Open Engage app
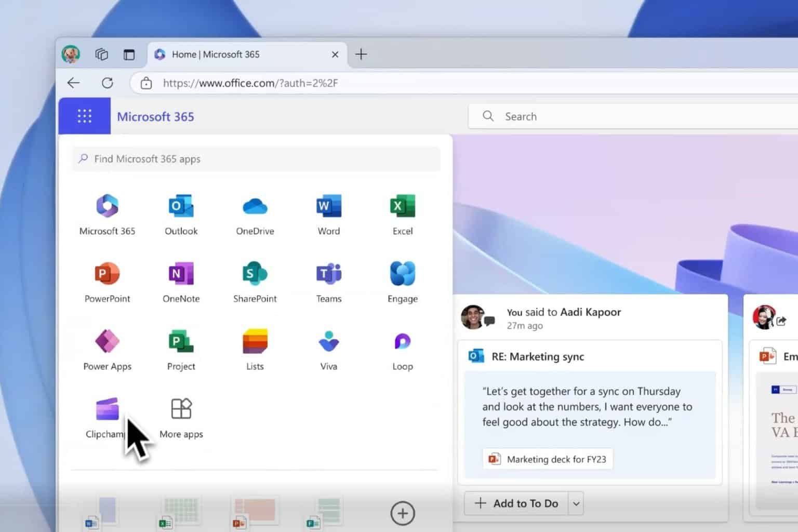 403,274
